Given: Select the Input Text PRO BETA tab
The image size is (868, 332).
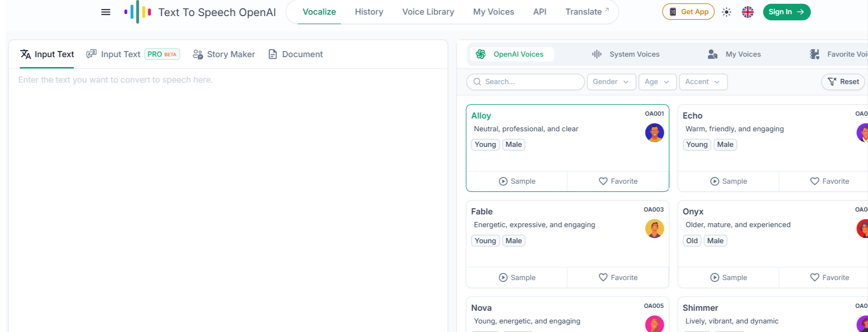Looking at the screenshot, I should (x=133, y=54).
